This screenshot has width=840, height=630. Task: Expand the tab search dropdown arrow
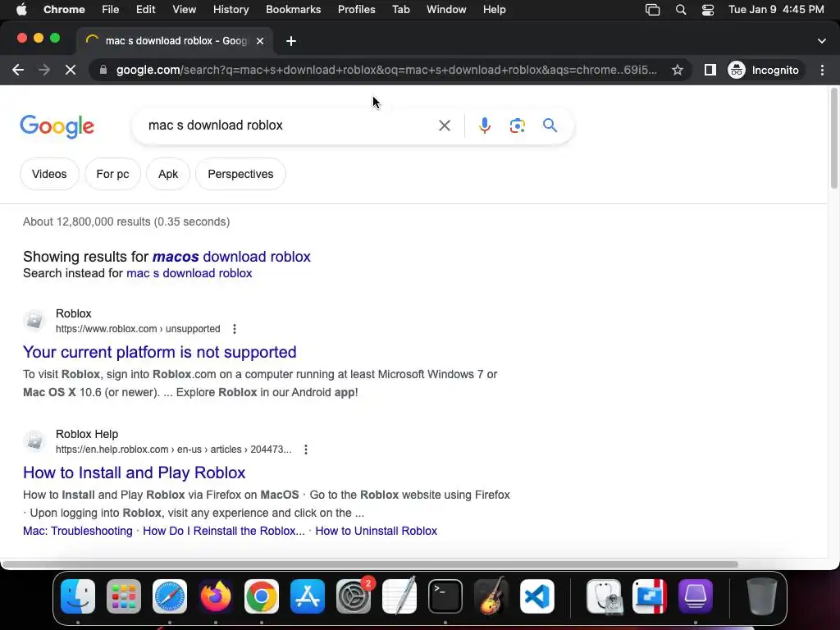[x=822, y=41]
